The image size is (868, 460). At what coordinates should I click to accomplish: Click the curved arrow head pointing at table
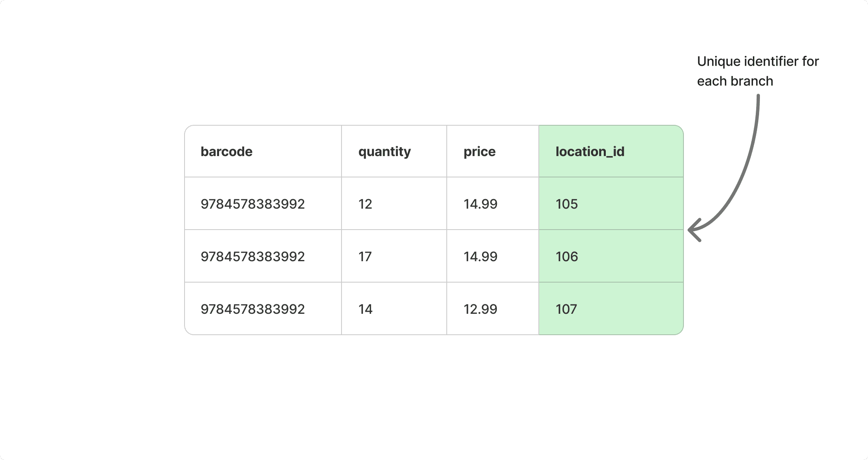coord(693,230)
